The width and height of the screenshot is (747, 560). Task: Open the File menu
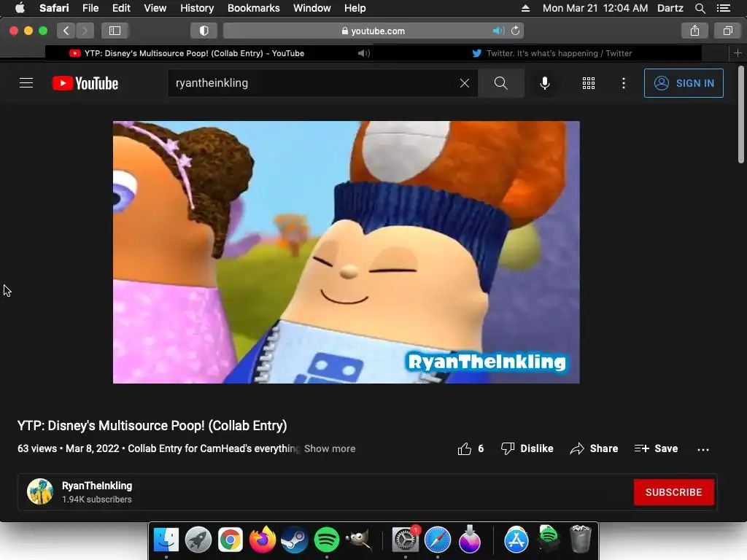[x=90, y=8]
